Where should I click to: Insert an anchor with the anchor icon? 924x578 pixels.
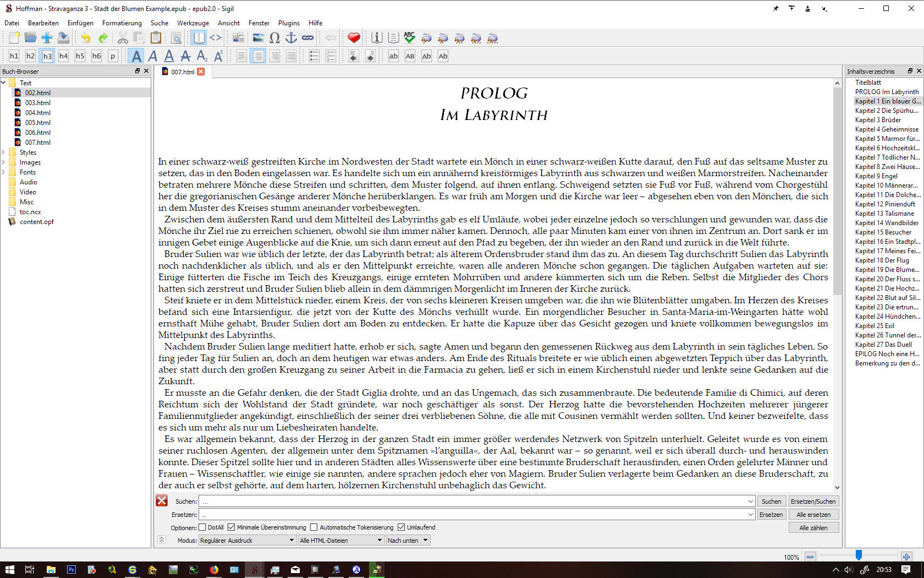tap(291, 38)
